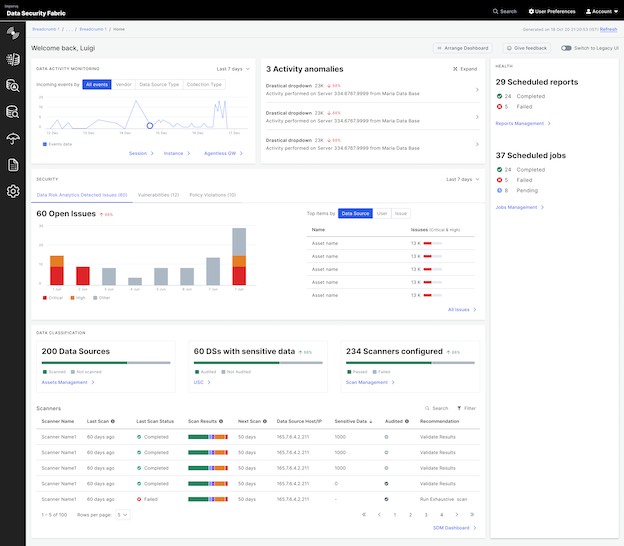Open the settings gear in the sidebar
The image size is (624, 546).
(x=14, y=192)
